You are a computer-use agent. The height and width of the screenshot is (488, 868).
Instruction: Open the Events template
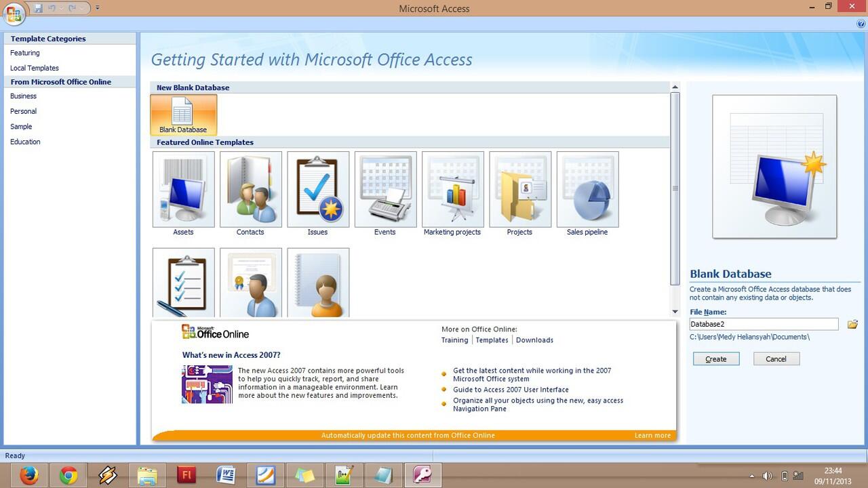click(x=384, y=190)
